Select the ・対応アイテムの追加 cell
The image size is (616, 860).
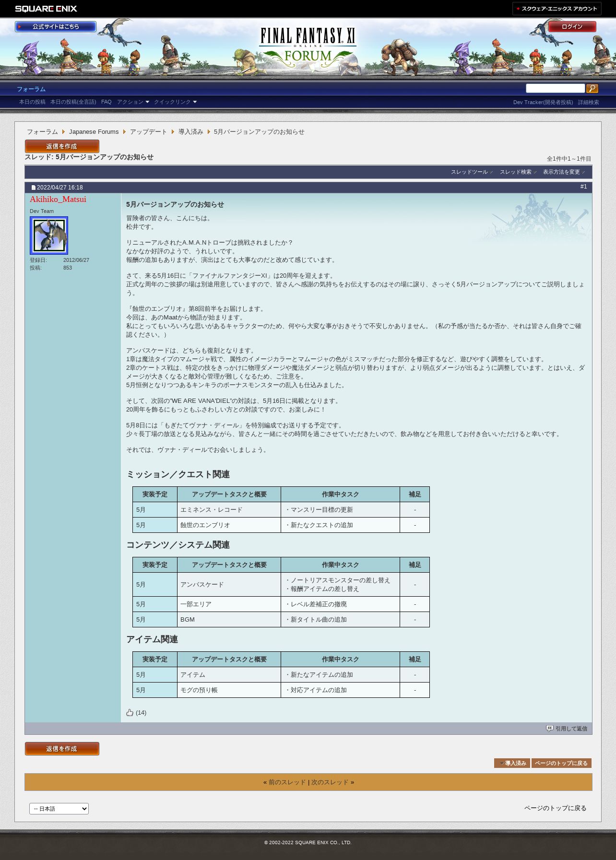[340, 690]
